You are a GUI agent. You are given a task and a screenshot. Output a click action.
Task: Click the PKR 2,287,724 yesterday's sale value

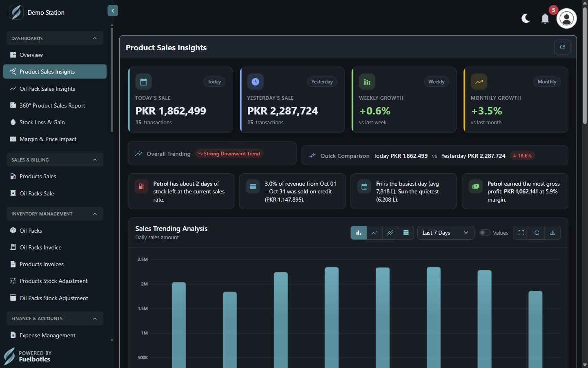283,111
